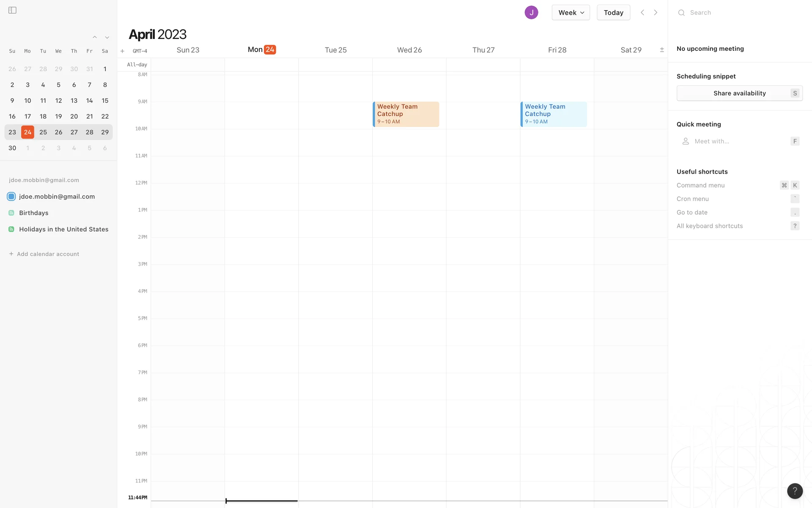The height and width of the screenshot is (508, 812).
Task: Open All keyboard shortcuts item
Action: coord(710,226)
